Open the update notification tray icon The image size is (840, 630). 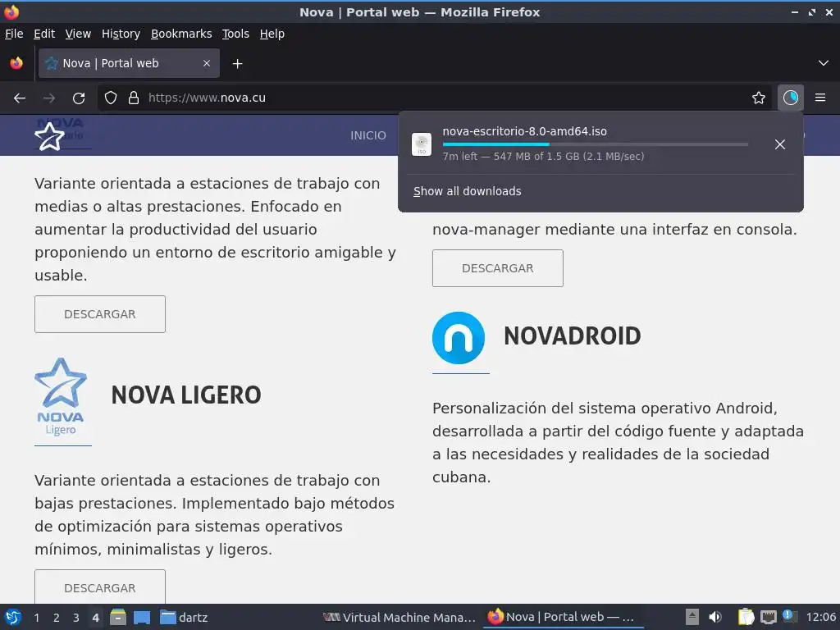[790, 616]
